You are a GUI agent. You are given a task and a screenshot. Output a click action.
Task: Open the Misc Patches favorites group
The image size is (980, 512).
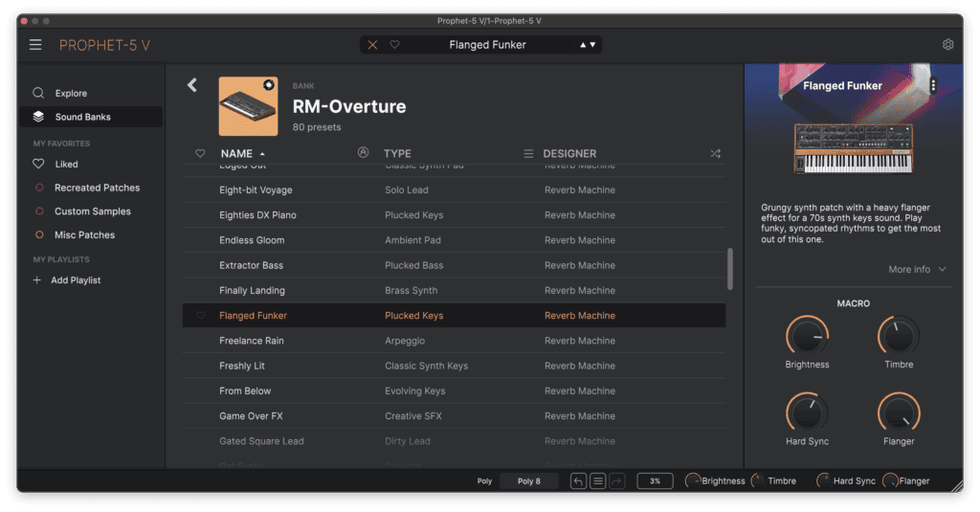point(91,235)
